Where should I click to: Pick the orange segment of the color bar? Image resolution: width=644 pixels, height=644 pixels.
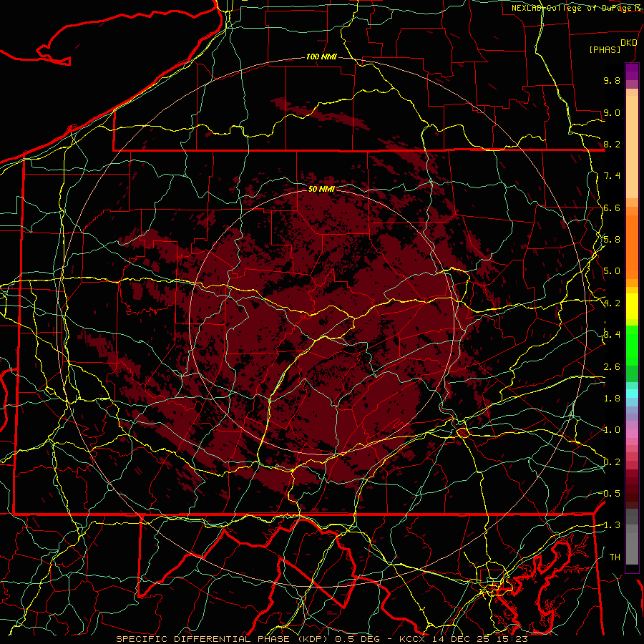tap(632, 246)
